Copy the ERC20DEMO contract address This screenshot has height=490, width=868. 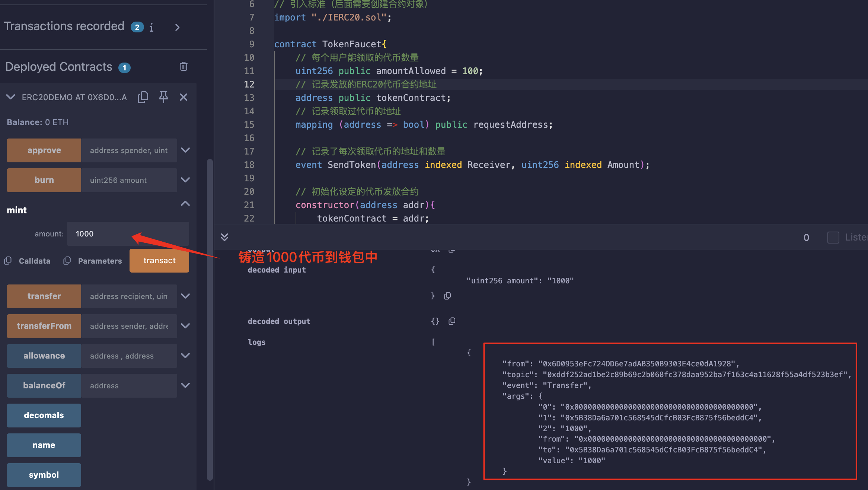pos(143,97)
